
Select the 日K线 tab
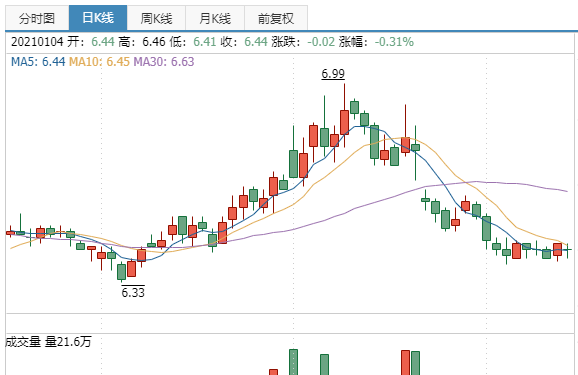click(98, 18)
